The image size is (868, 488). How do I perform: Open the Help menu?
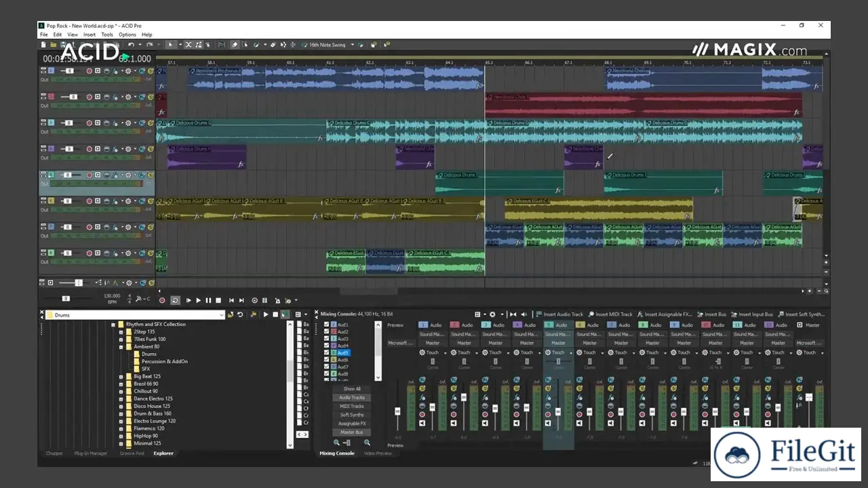click(147, 35)
